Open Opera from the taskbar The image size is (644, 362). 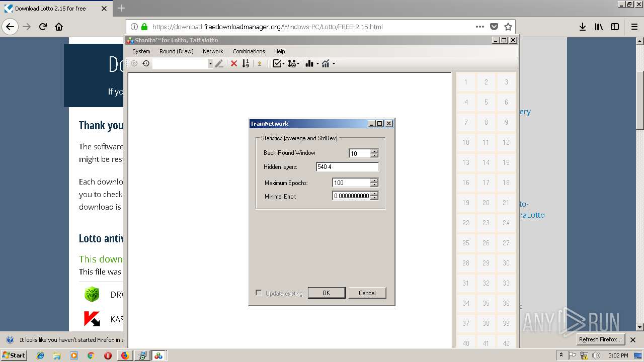(x=108, y=355)
